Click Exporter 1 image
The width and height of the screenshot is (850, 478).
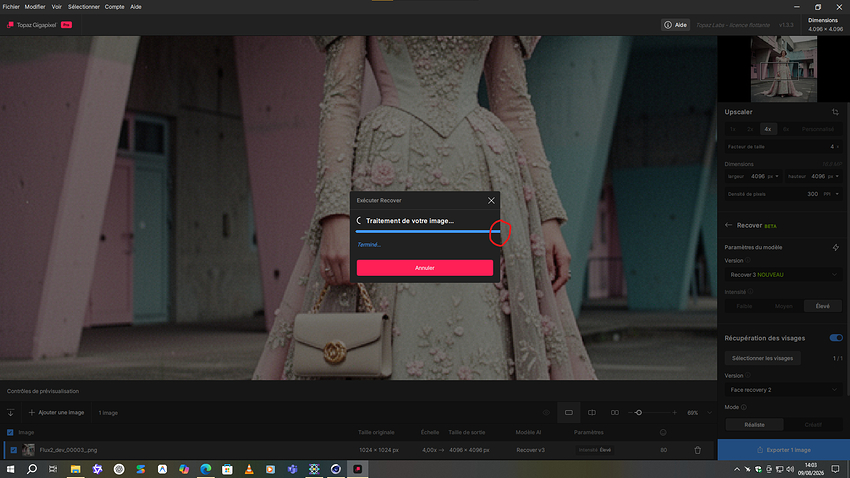click(x=784, y=450)
